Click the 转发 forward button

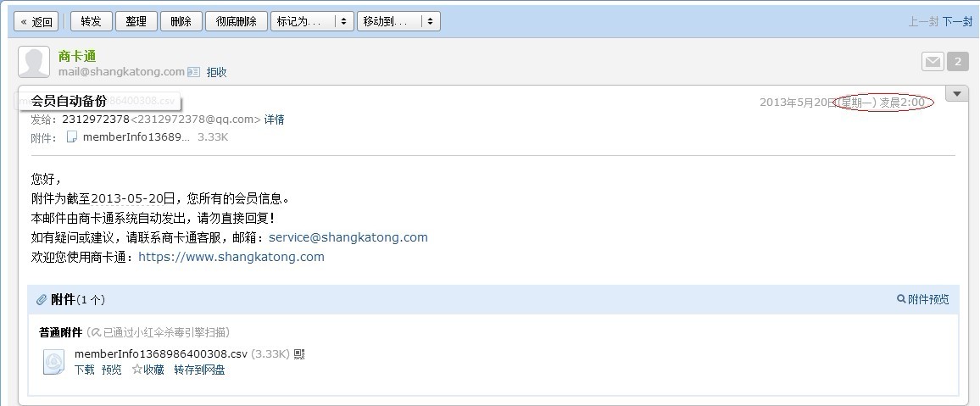91,21
